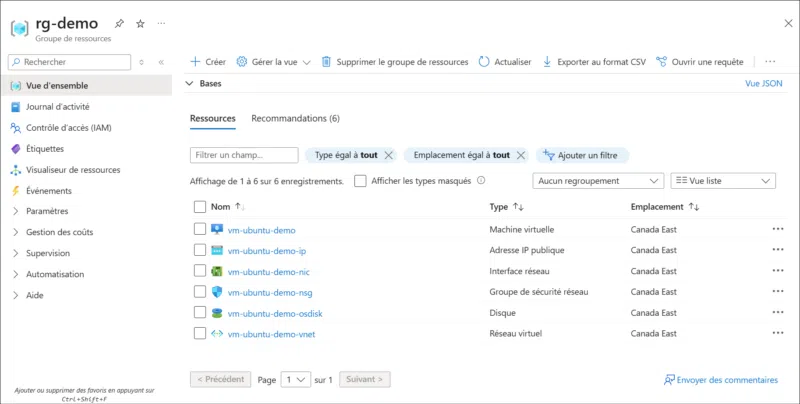Check the select-all Nom header checkbox
Screen dimensions: 800x404
coord(200,207)
